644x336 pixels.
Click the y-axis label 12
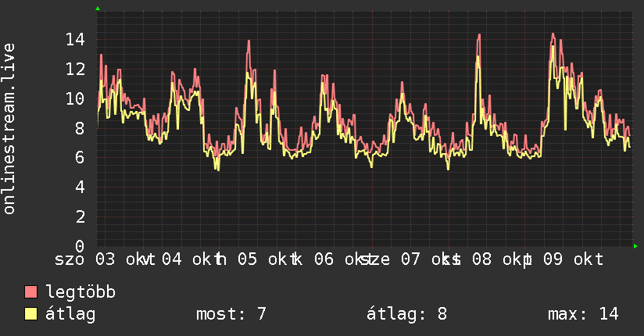point(75,69)
